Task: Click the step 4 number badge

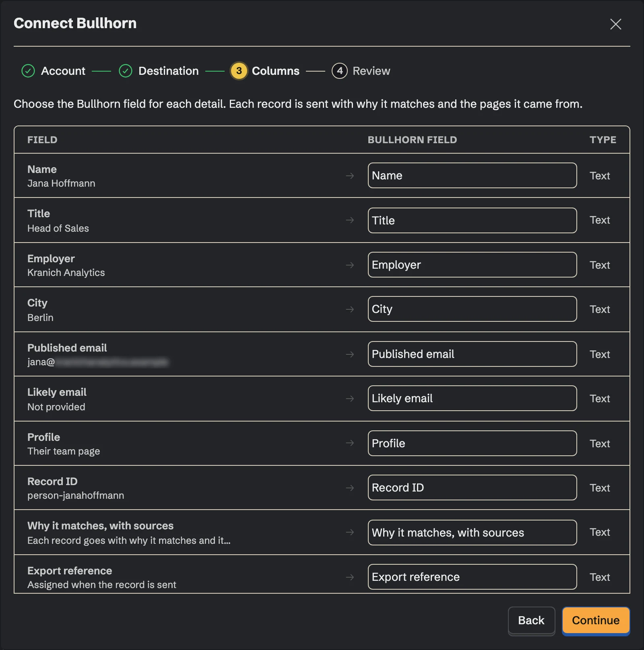Action: coord(340,71)
